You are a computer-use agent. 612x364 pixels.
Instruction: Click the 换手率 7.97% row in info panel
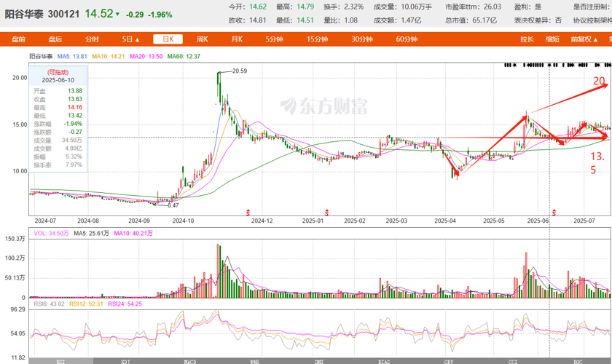point(58,165)
